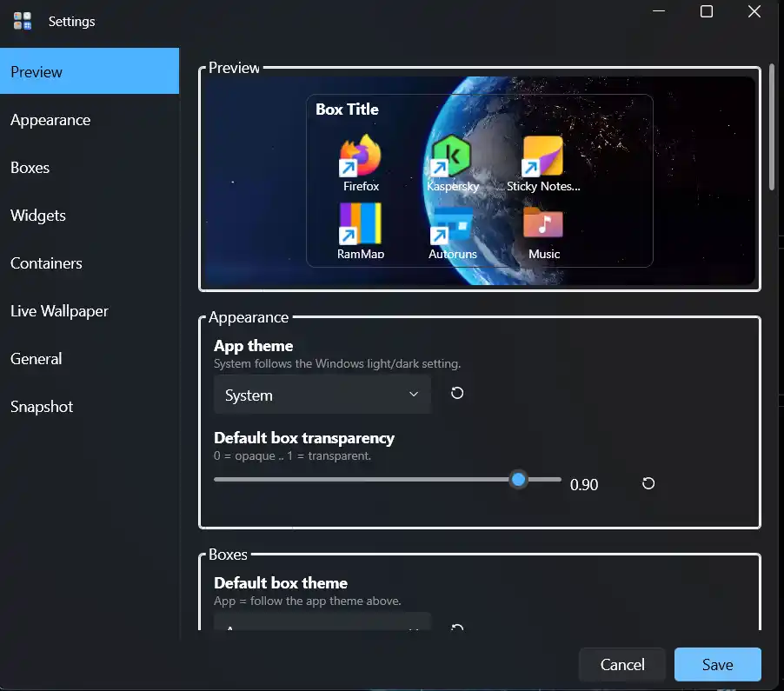
Task: Go to the Snapshot section
Action: (x=90, y=407)
